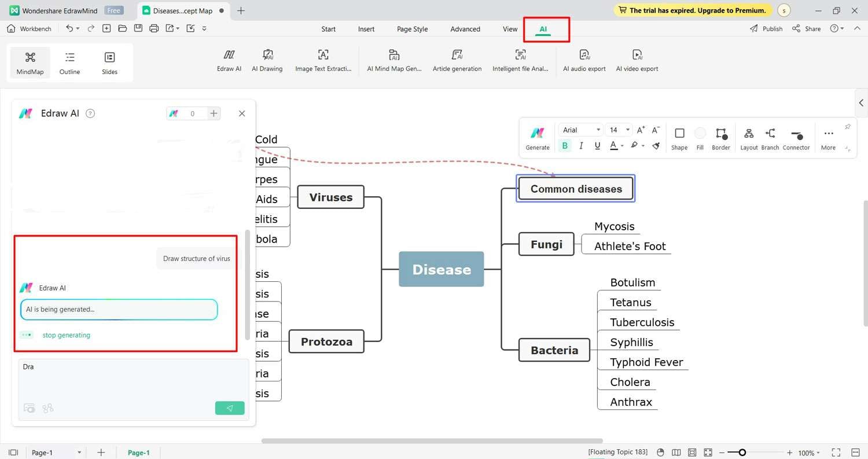Click the Publish button

click(766, 28)
